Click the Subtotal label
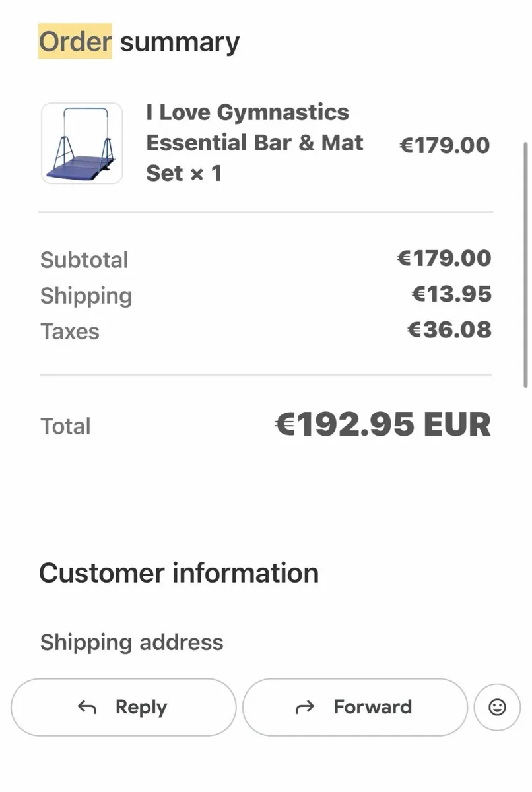 pyautogui.click(x=84, y=259)
